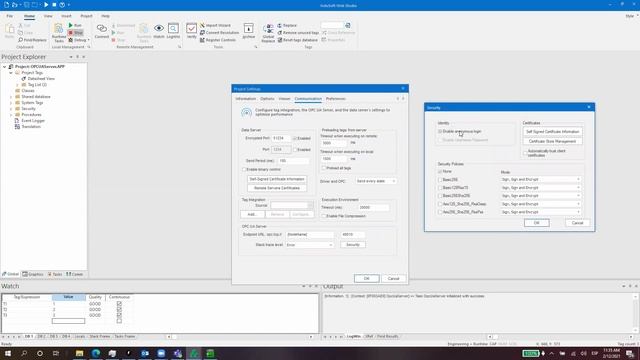The width and height of the screenshot is (640, 360).
Task: Click the Runtime Tasks ribbon icon
Action: [x=59, y=33]
